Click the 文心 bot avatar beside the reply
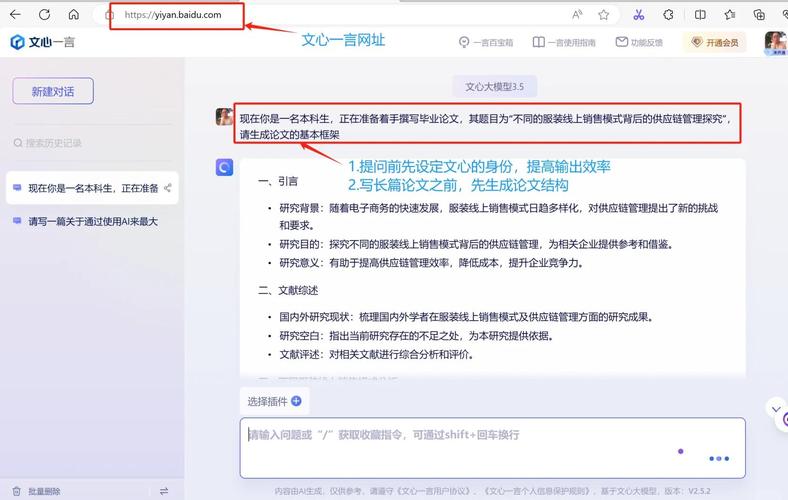The width and height of the screenshot is (788, 500). click(224, 167)
